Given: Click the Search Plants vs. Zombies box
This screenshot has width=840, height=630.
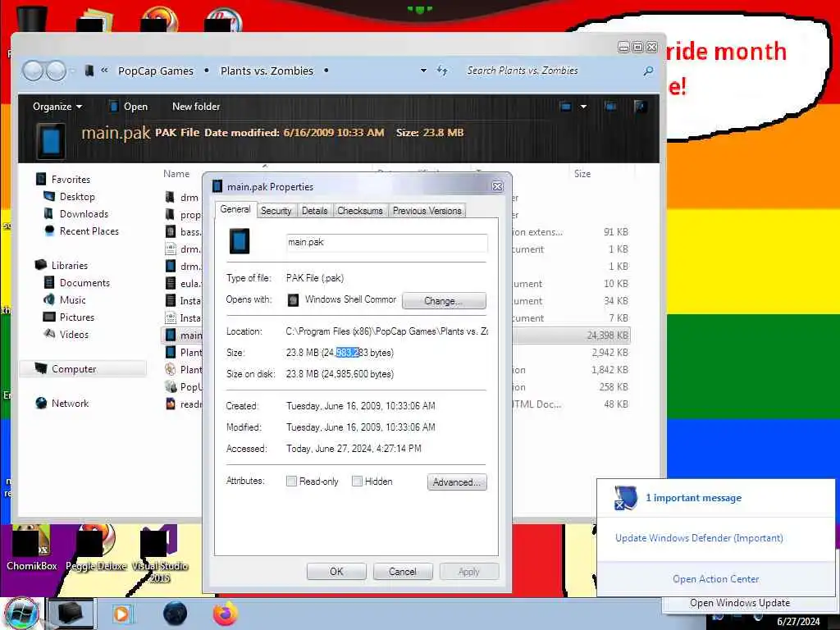Looking at the screenshot, I should coord(552,71).
